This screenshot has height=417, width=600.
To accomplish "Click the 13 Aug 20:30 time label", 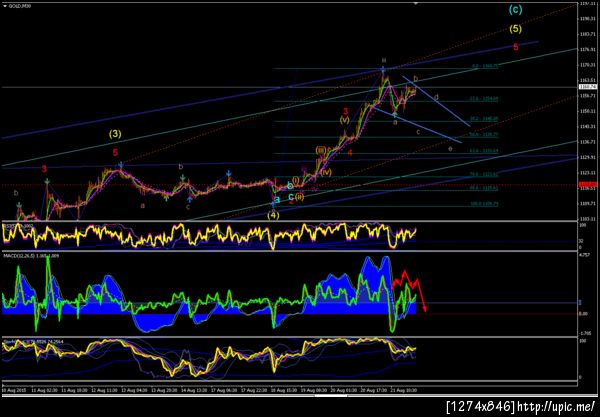I will 164,391.
